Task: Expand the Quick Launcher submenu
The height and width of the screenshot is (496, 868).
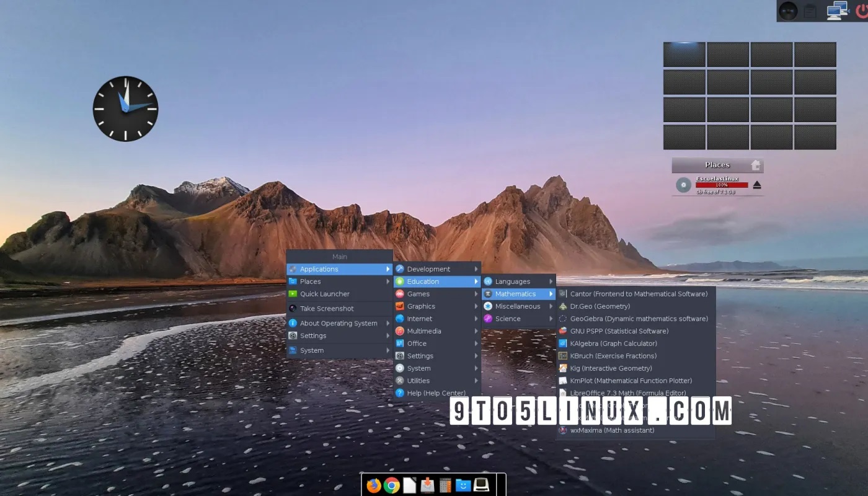Action: click(339, 294)
